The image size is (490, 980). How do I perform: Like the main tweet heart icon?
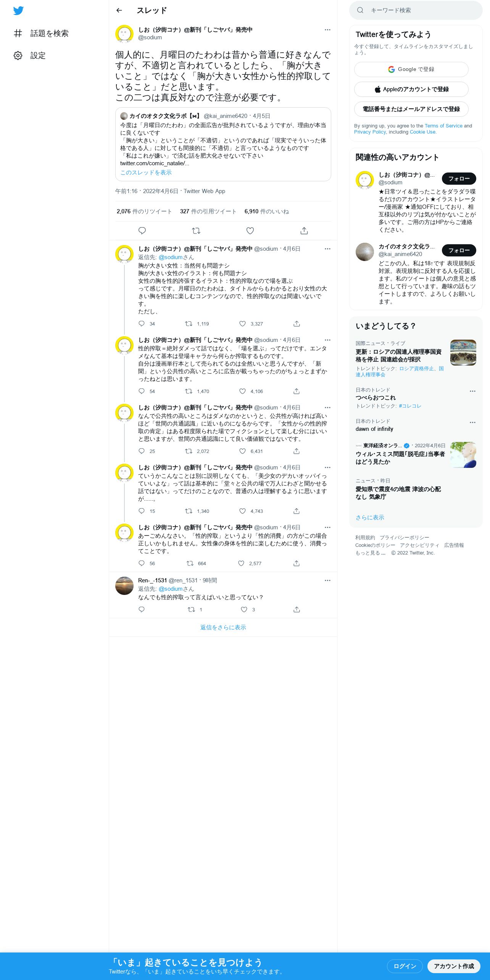tap(250, 230)
